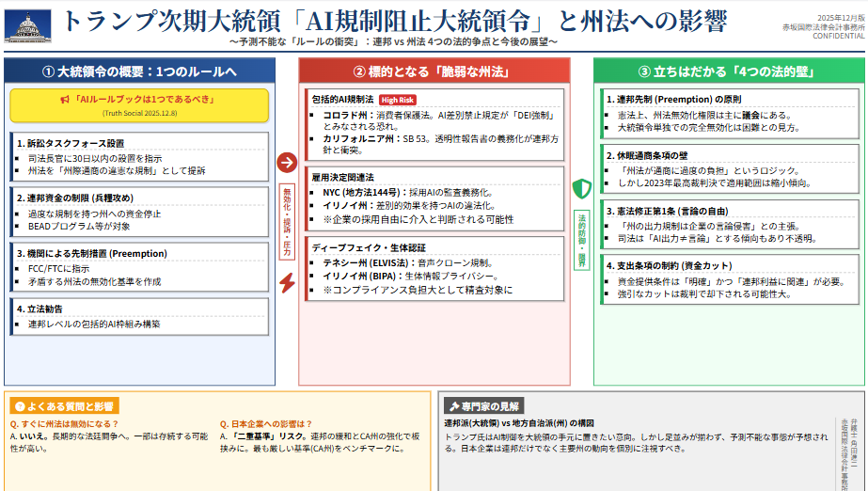The height and width of the screenshot is (491, 868).
Task: Click the red lightning bolt icon
Action: pyautogui.click(x=288, y=282)
